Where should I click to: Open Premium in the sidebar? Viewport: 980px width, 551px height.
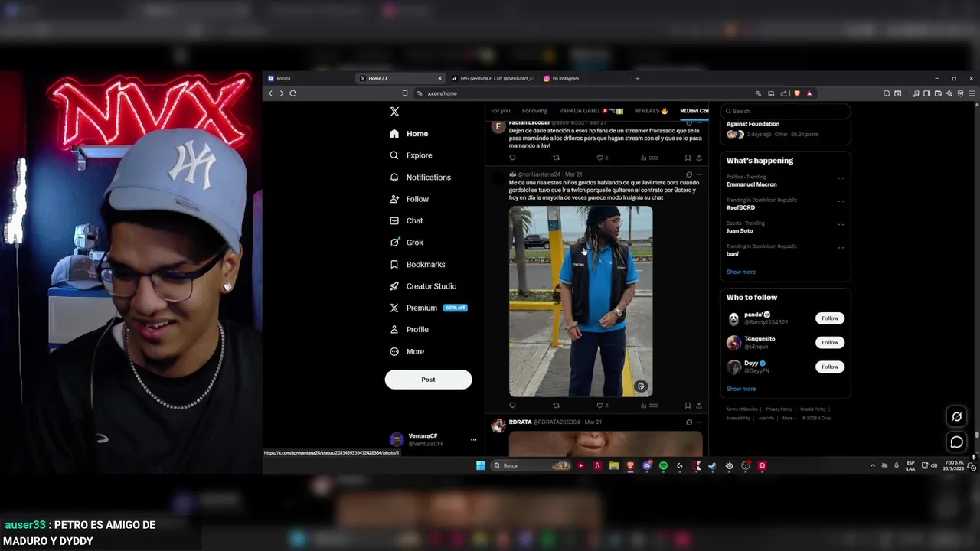428,308
